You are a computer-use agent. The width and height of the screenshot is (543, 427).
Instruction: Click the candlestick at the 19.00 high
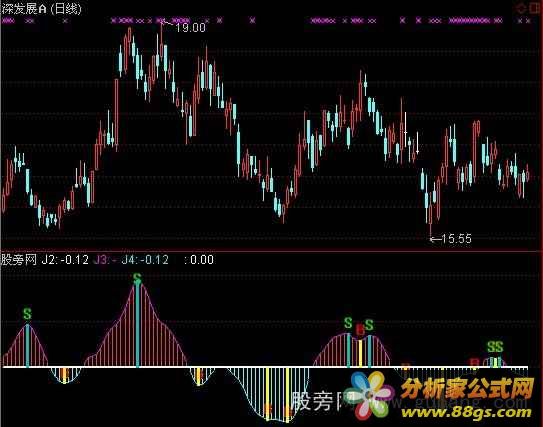161,41
